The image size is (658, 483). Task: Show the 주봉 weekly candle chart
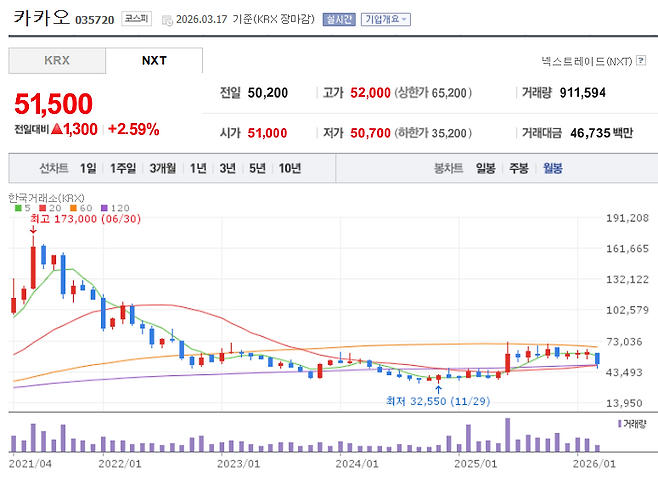tap(519, 168)
